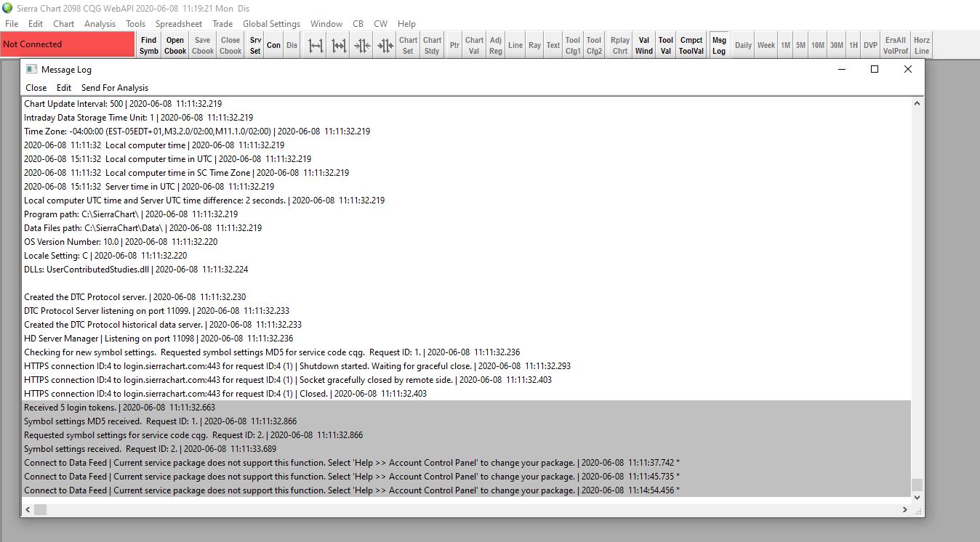Open the File menu

tap(12, 24)
